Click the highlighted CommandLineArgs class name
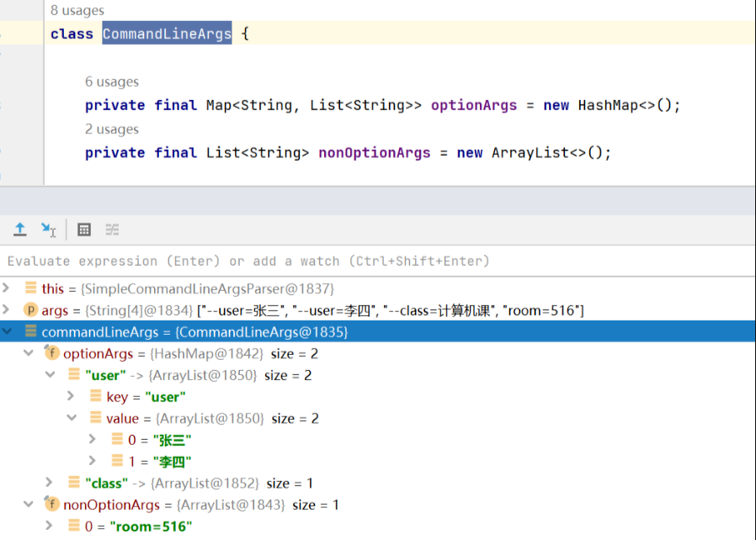 [x=167, y=34]
